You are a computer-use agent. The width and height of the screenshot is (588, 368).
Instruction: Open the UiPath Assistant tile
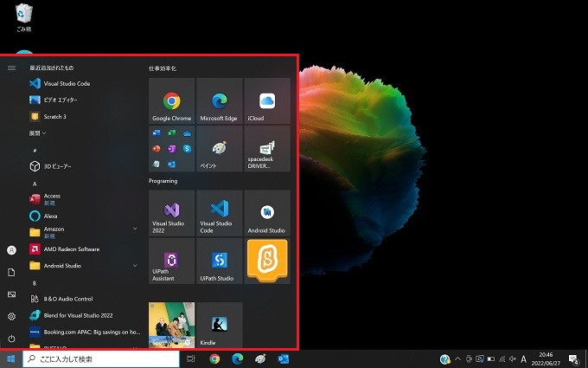click(172, 261)
